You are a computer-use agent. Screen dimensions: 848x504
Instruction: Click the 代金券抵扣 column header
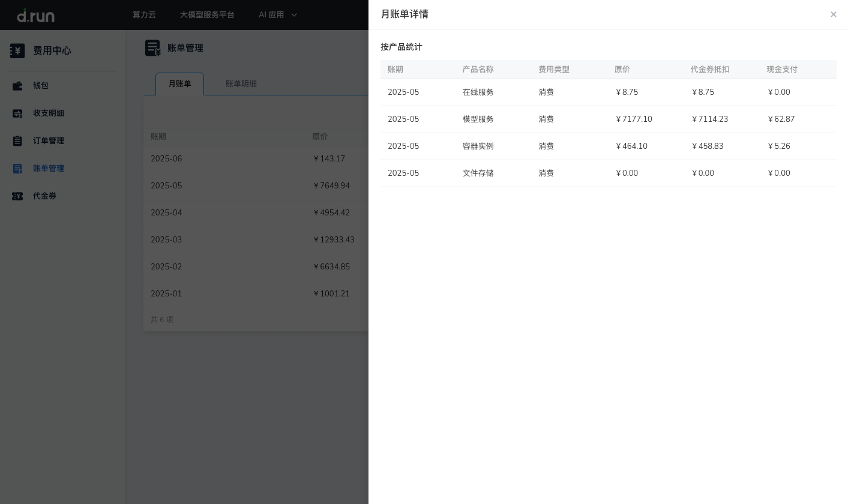710,70
